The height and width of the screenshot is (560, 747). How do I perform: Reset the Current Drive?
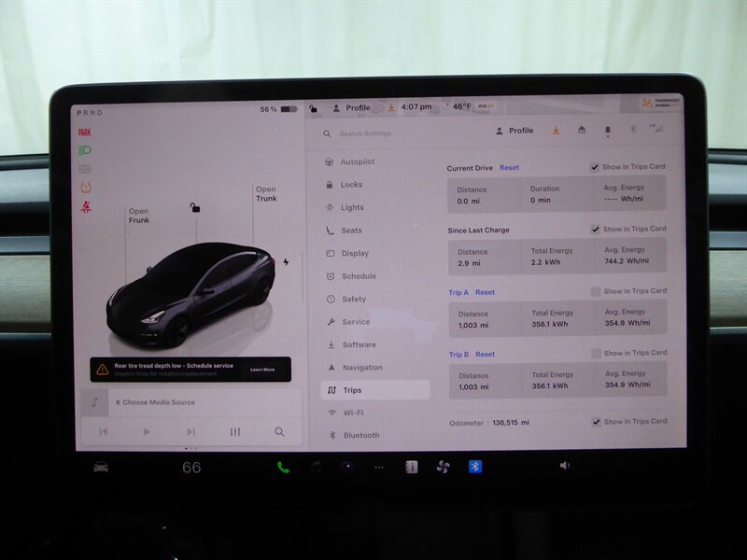coord(509,168)
